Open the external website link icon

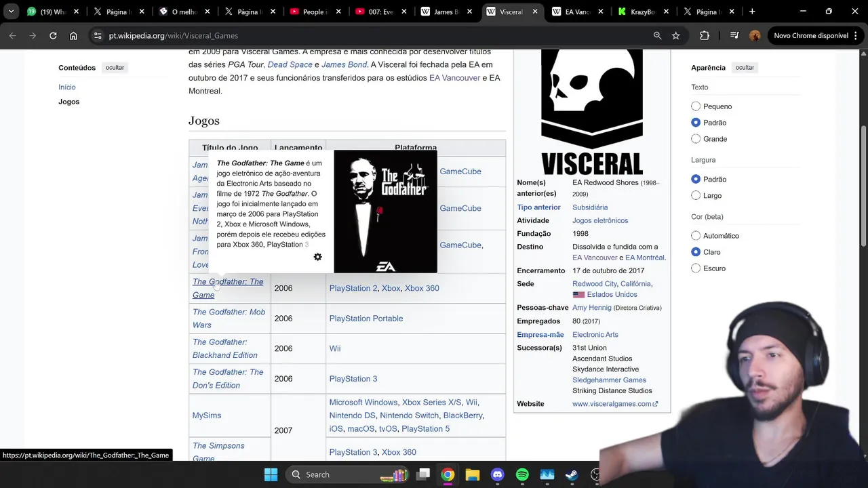click(x=655, y=404)
